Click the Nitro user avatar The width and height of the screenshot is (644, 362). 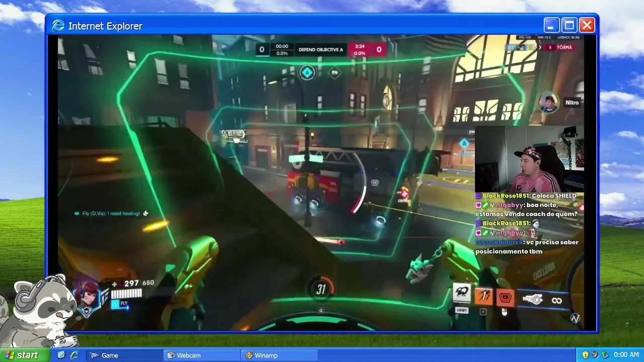[548, 103]
